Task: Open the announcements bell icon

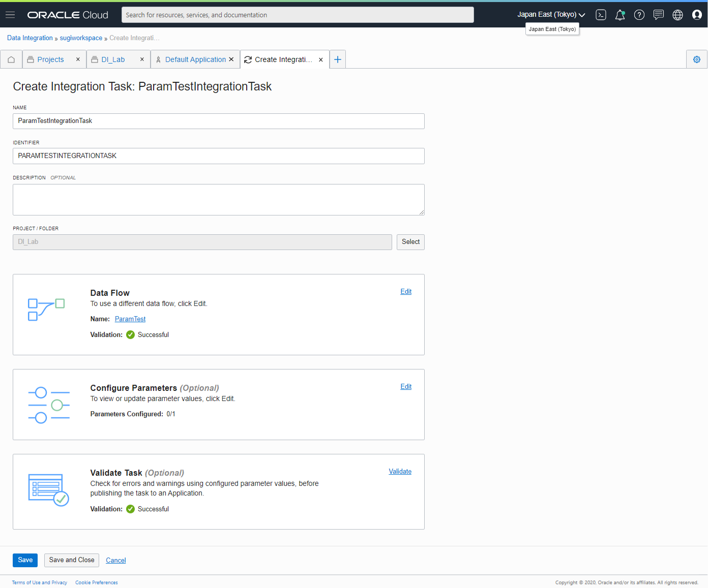Action: (x=620, y=15)
